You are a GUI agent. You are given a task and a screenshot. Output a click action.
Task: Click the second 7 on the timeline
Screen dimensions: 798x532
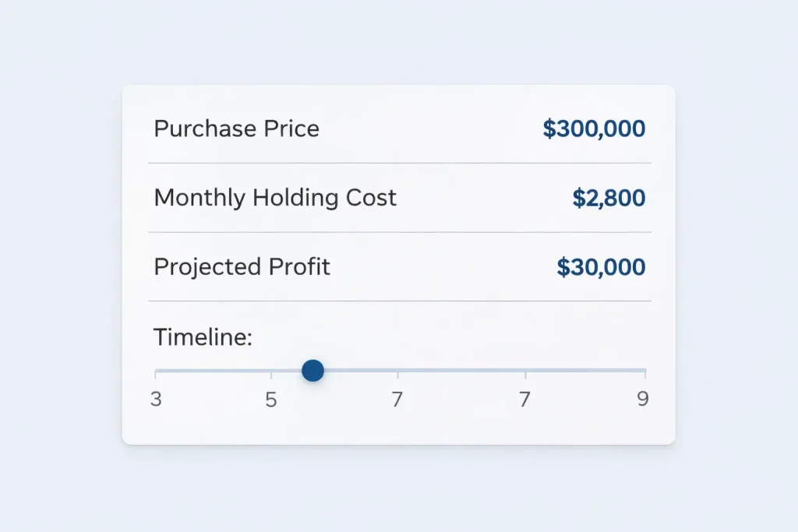[524, 399]
